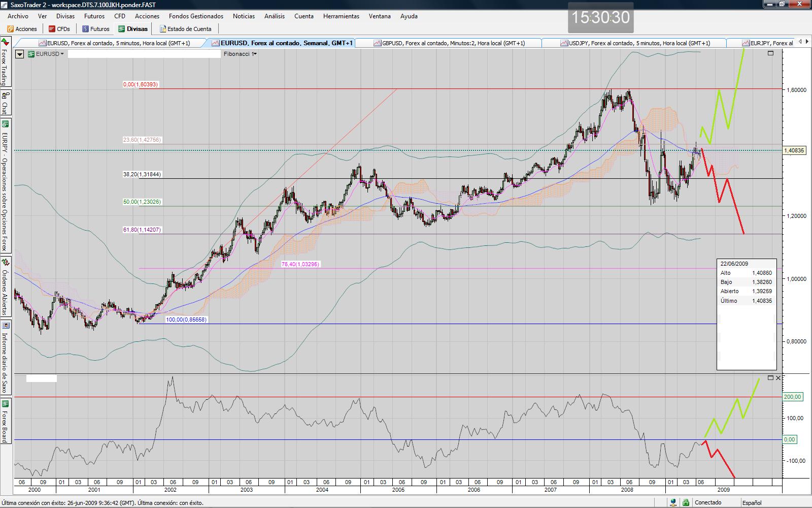This screenshot has width=812, height=508.
Task: Open the Fibonacci 1 dropdown
Action: [240, 54]
